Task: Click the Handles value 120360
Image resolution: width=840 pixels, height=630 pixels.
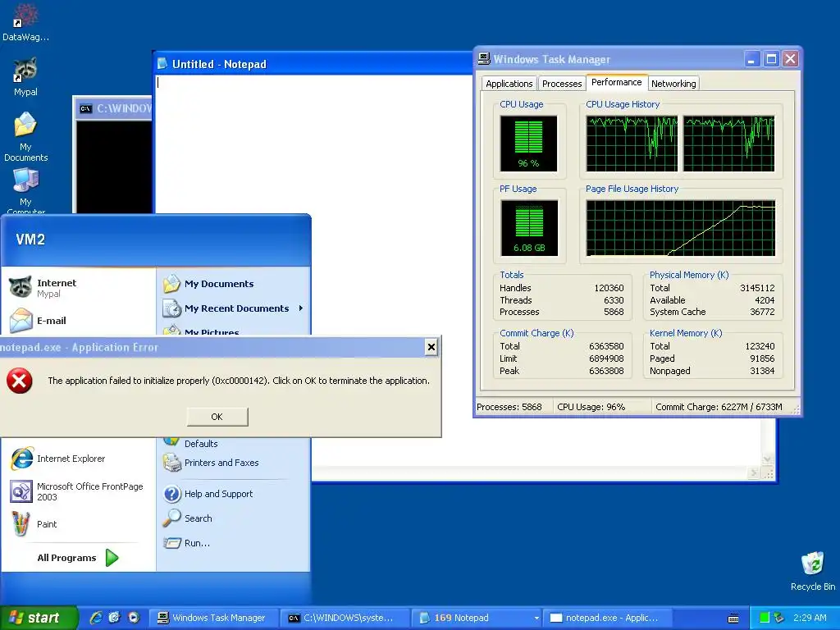Action: tap(609, 288)
